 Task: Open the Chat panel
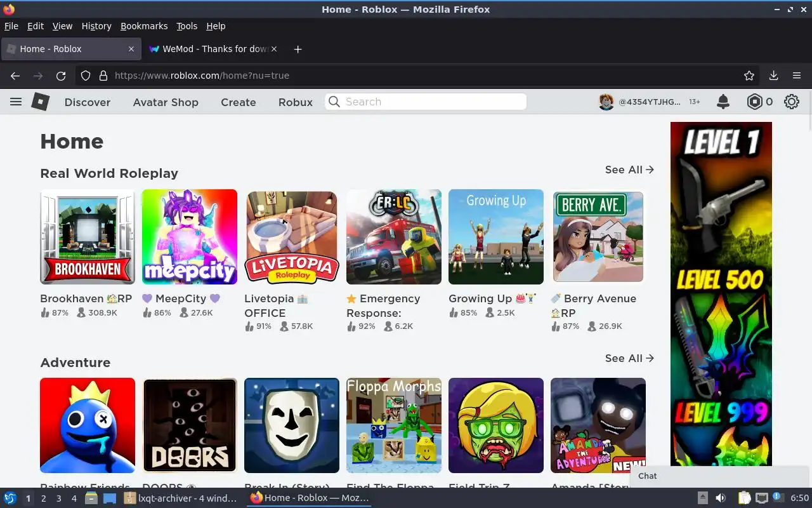click(720, 476)
